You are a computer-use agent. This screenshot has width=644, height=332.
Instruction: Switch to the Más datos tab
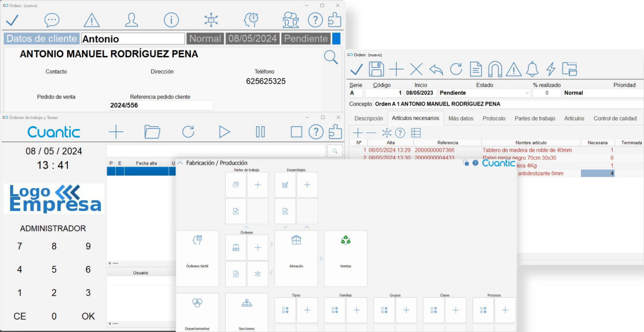461,118
